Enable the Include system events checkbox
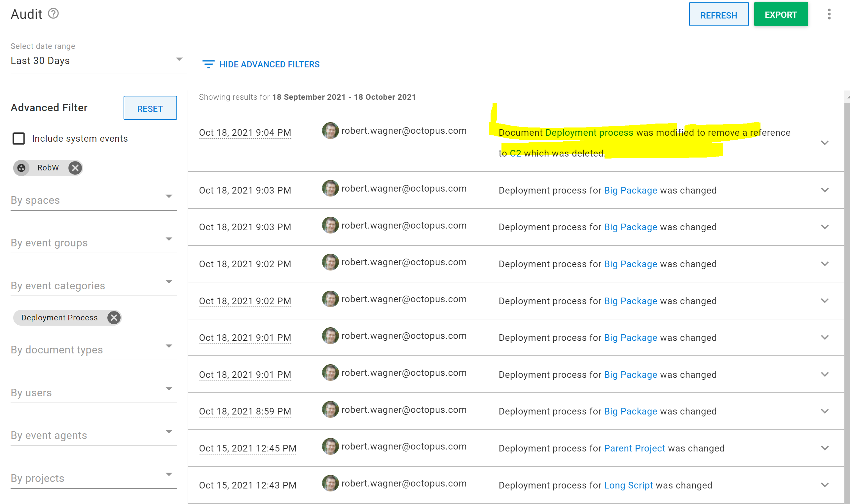 point(18,138)
